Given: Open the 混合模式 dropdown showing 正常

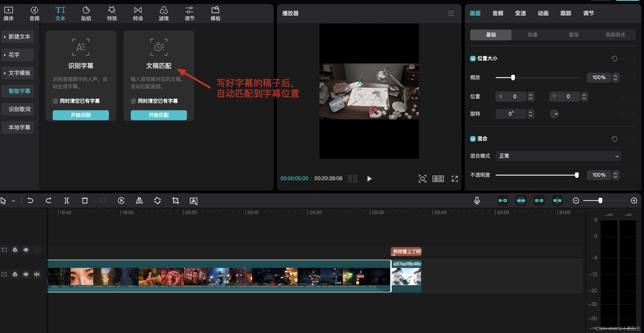Looking at the screenshot, I should [x=558, y=156].
